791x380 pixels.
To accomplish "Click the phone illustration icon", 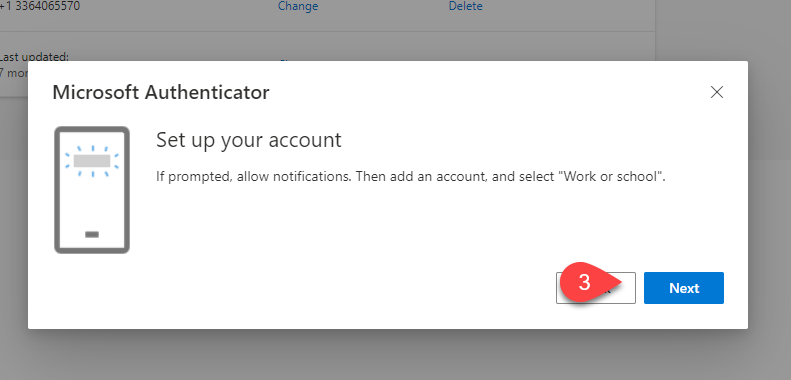I will pos(92,190).
